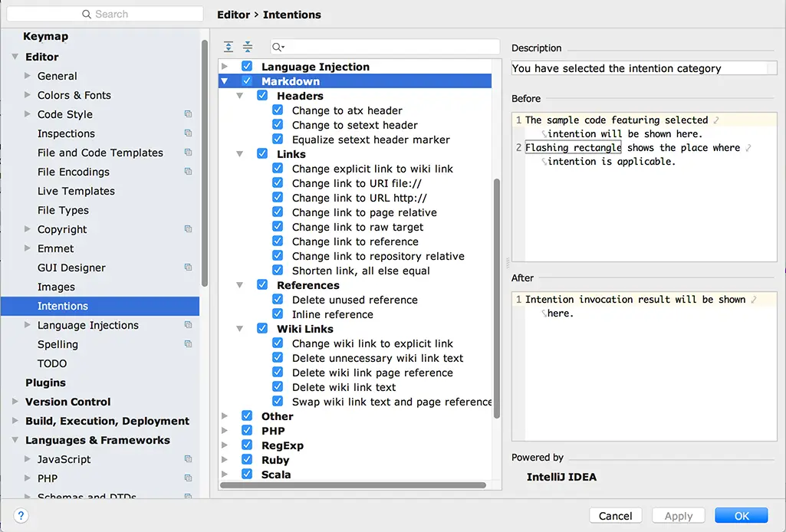Select Images in the Editor section

(56, 287)
